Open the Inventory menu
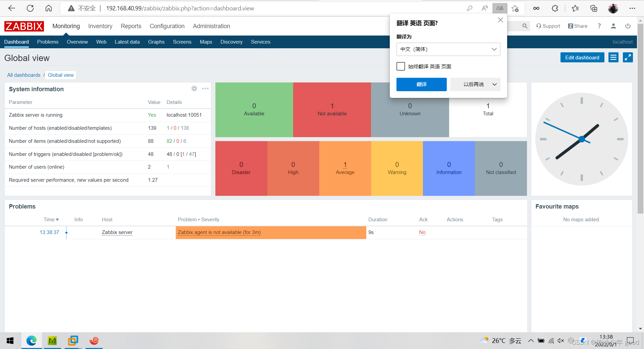This screenshot has height=349, width=644. tap(100, 26)
